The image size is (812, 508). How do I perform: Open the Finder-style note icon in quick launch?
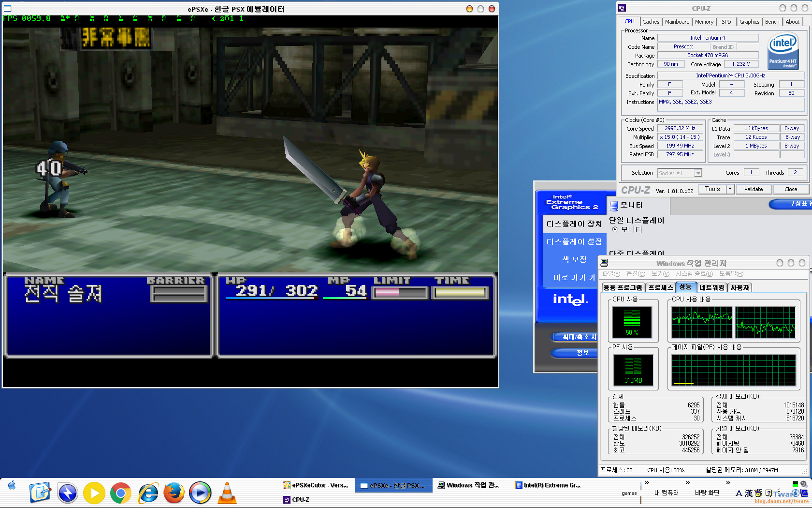tap(40, 493)
